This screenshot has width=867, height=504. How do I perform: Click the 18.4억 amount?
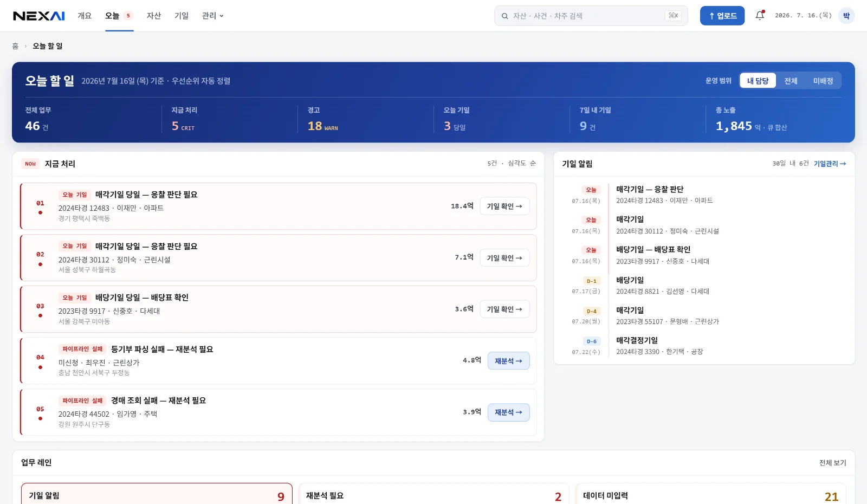coord(462,206)
